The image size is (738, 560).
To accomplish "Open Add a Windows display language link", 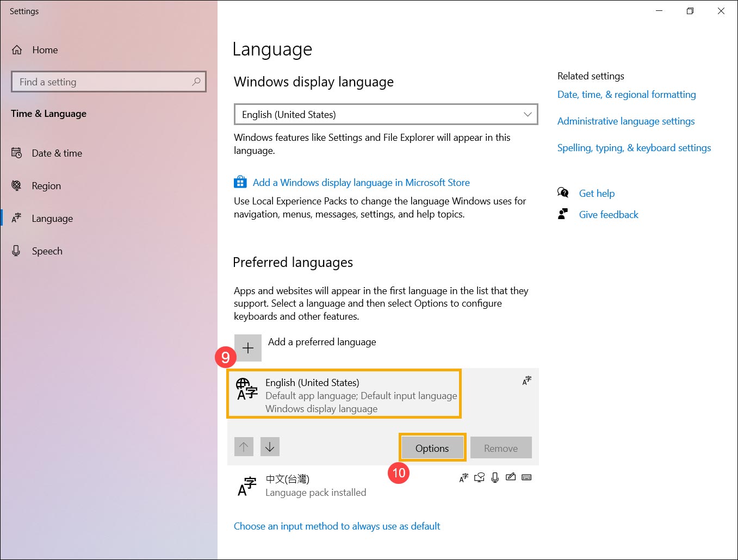I will coord(361,183).
